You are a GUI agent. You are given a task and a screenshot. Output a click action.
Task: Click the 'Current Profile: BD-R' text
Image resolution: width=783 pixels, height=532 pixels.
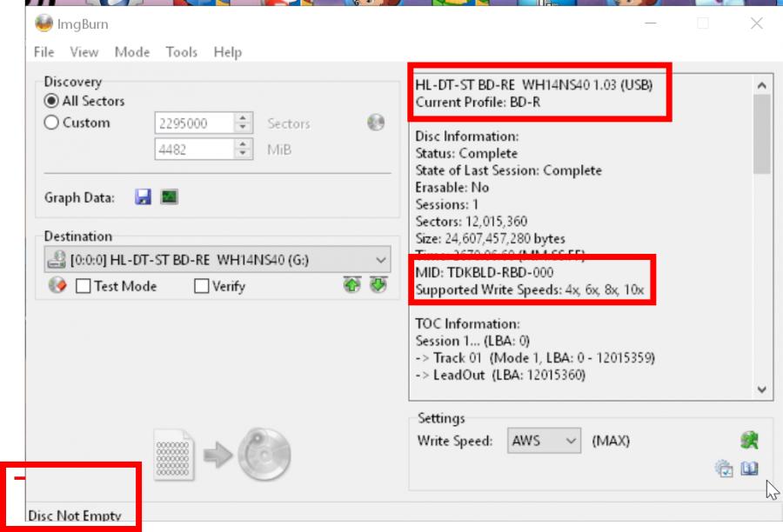coord(478,103)
